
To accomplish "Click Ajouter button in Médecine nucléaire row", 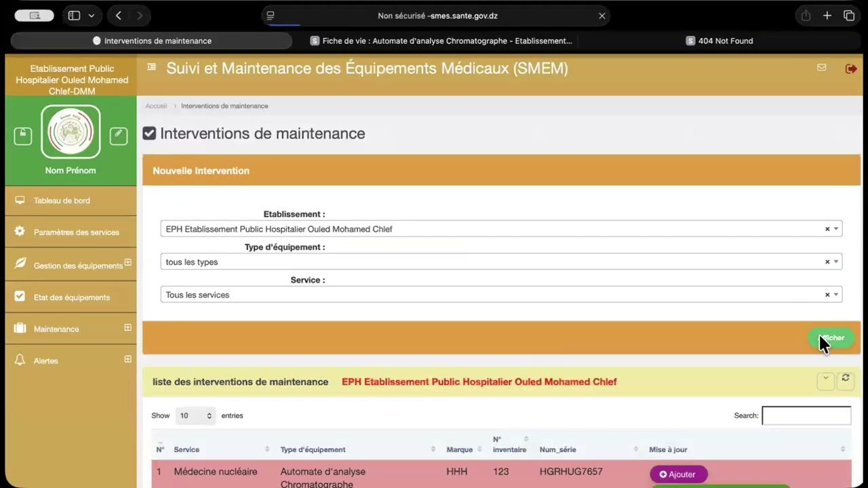I will click(678, 474).
